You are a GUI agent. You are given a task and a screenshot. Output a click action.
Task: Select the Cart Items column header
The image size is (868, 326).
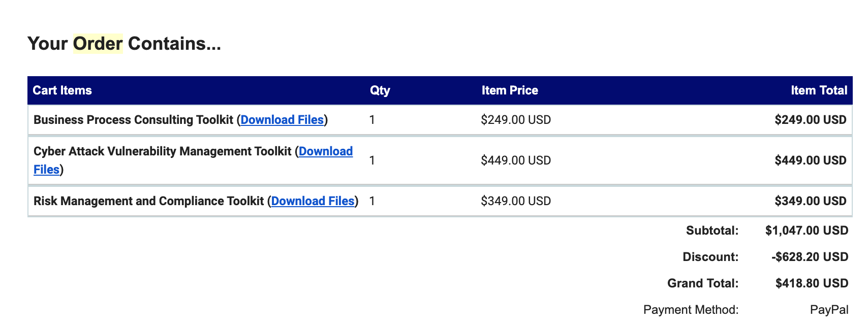point(62,90)
